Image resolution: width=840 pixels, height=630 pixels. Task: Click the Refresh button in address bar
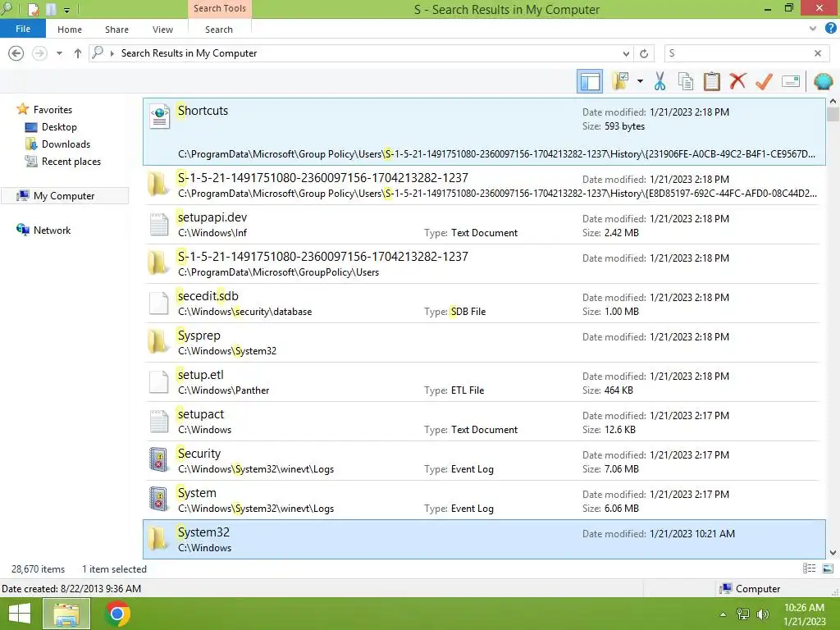(x=644, y=53)
